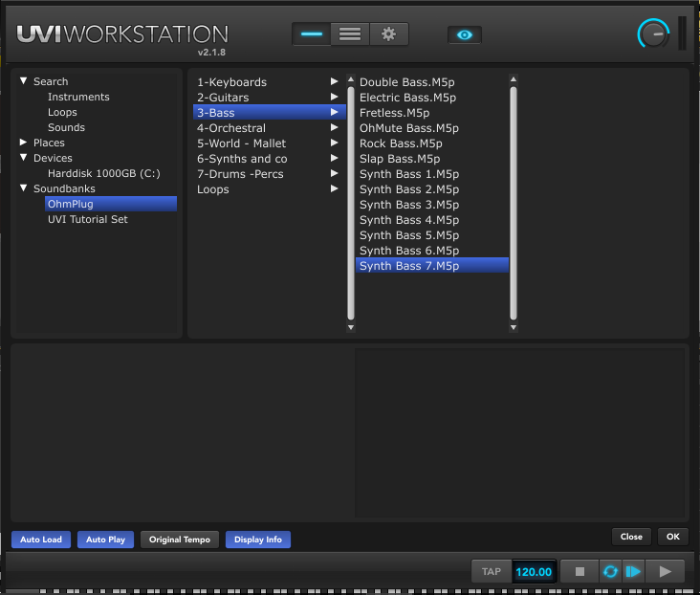This screenshot has height=595, width=700.
Task: Select Synth Bass 4.M5p preset
Action: [431, 220]
